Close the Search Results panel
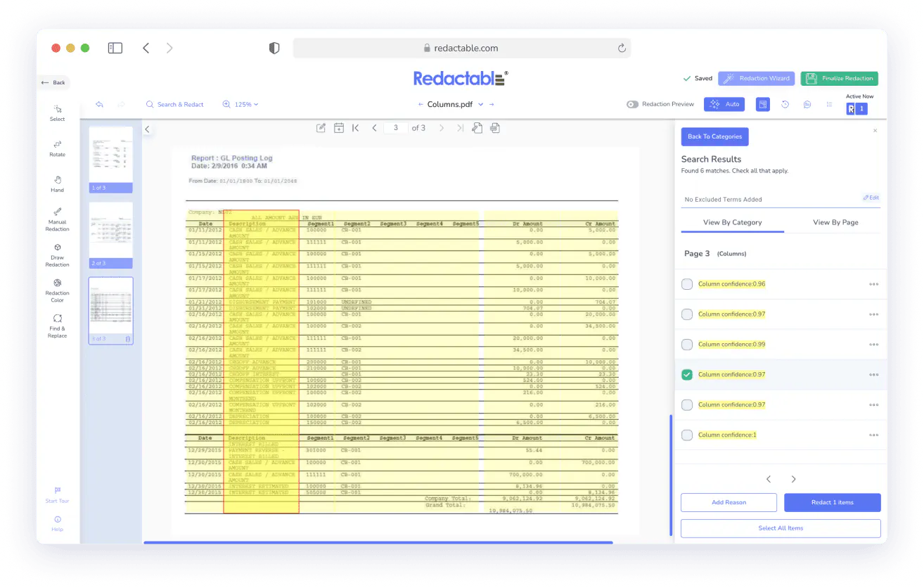This screenshot has height=588, width=924. [875, 131]
